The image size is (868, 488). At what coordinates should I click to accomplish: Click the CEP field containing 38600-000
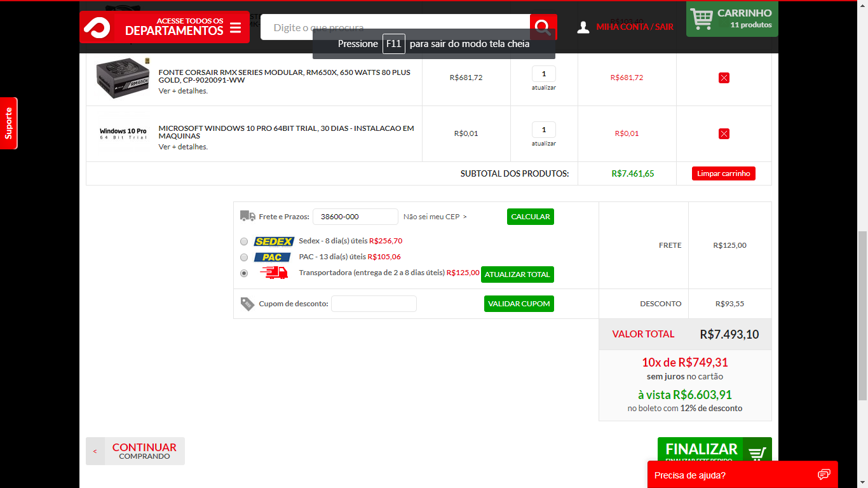click(355, 217)
